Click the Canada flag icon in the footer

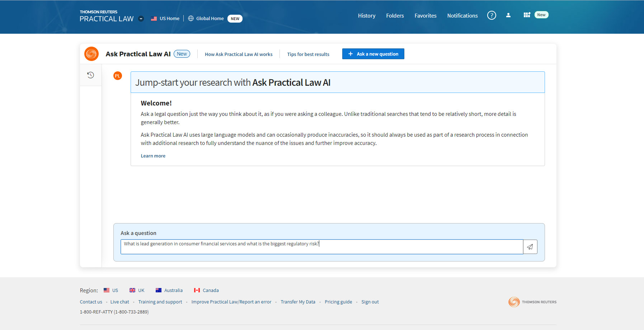click(197, 290)
